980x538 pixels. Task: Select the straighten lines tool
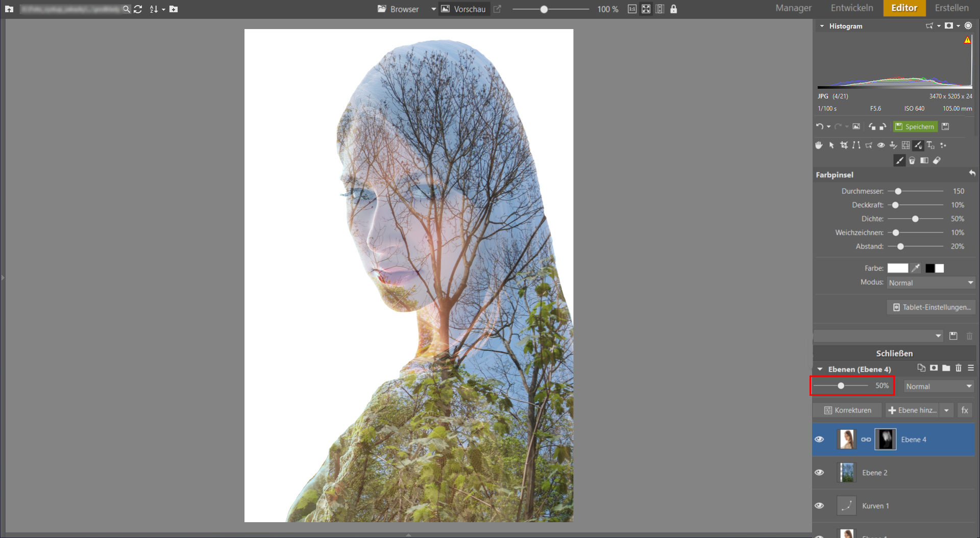tap(856, 145)
